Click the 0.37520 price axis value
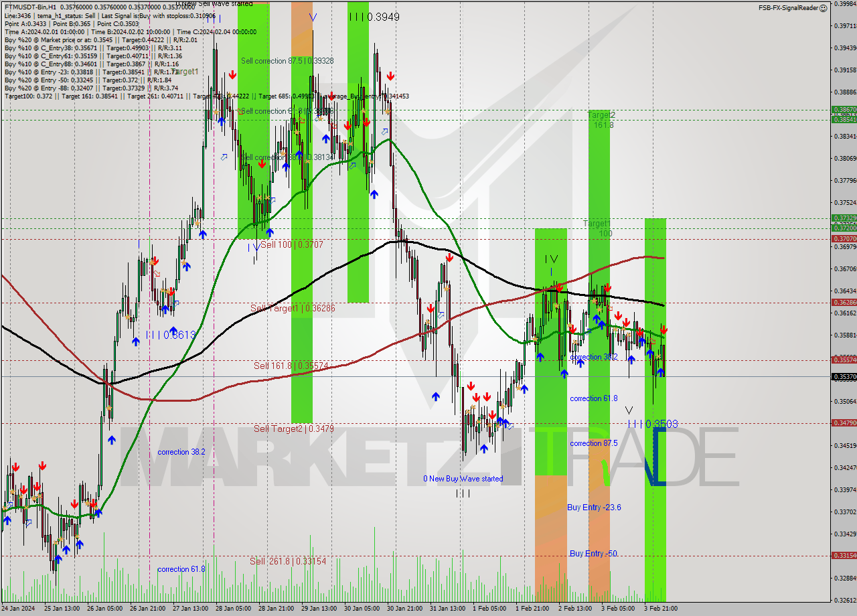This screenshot has height=616, width=857. point(845,202)
